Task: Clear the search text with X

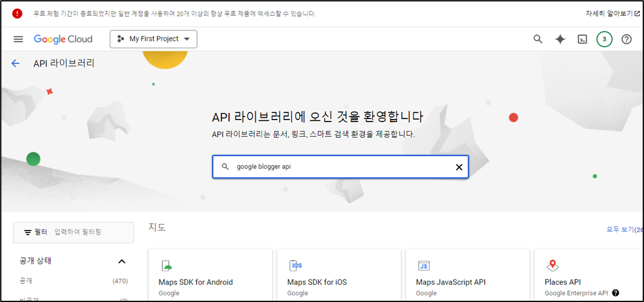Action: 459,167
